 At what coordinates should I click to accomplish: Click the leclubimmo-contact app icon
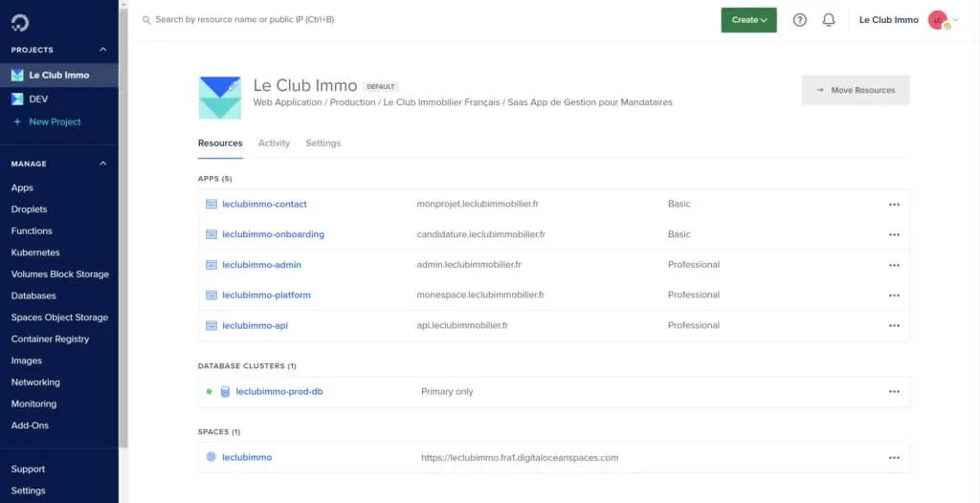pyautogui.click(x=212, y=204)
